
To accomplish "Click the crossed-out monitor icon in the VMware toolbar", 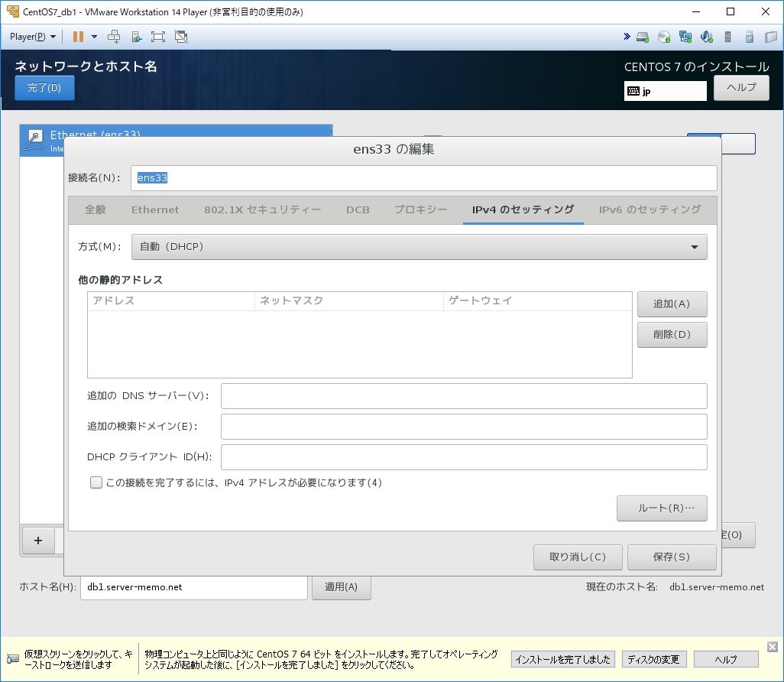I will [181, 37].
